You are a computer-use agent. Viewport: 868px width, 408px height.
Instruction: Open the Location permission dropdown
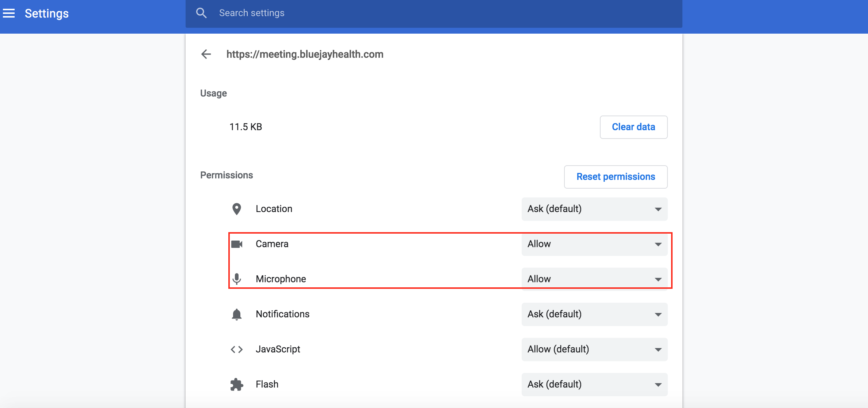pyautogui.click(x=594, y=209)
